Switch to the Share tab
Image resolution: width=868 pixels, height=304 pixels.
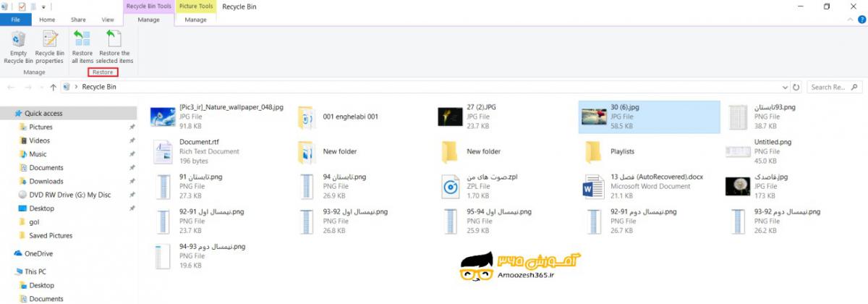tap(78, 20)
